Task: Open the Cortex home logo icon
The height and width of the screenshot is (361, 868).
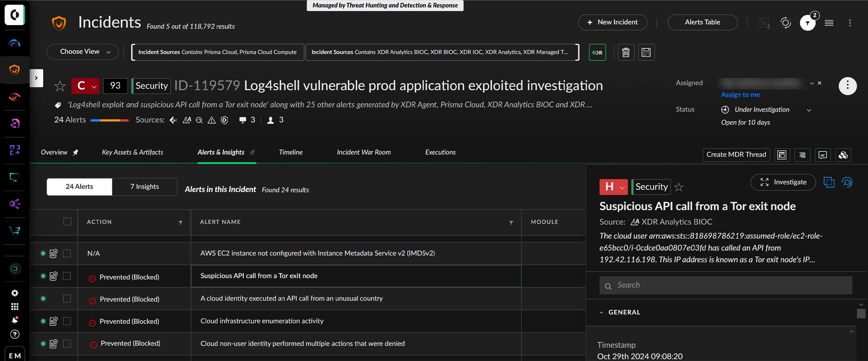Action: (x=15, y=15)
